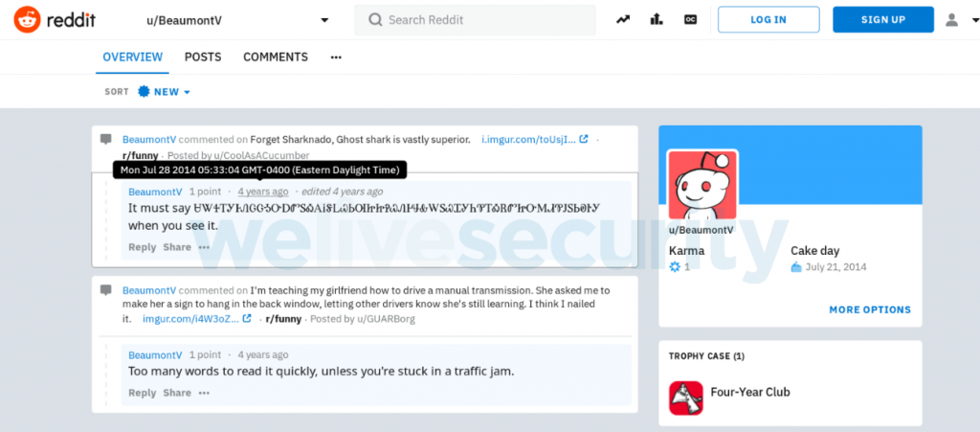Click the BeaumontV Snoo avatar image
This screenshot has height=432, width=980.
tap(702, 186)
